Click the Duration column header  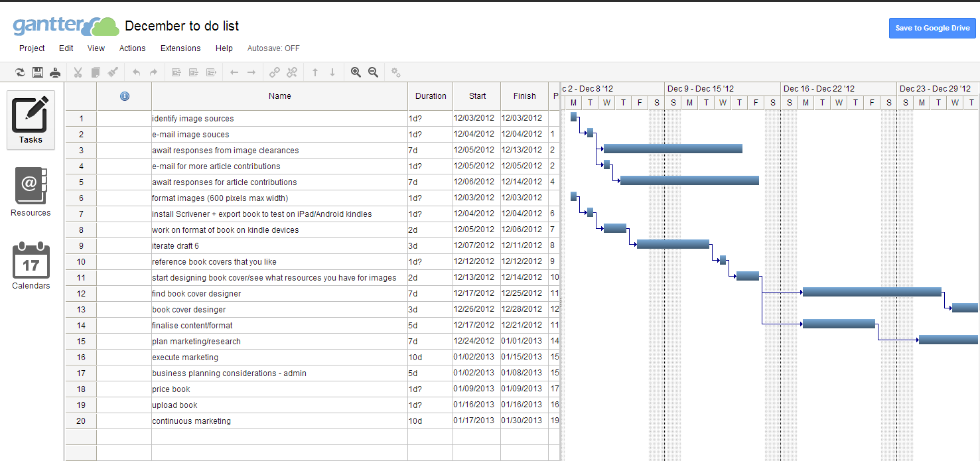pos(431,96)
